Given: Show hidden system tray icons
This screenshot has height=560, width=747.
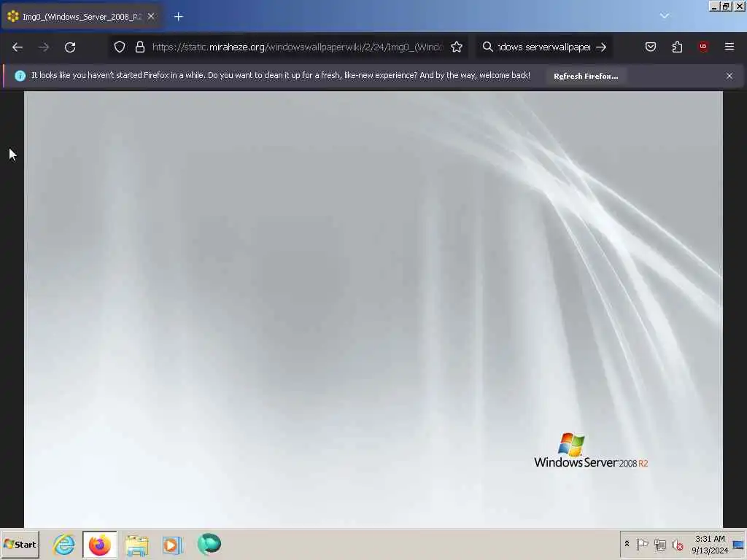Looking at the screenshot, I should (x=627, y=544).
